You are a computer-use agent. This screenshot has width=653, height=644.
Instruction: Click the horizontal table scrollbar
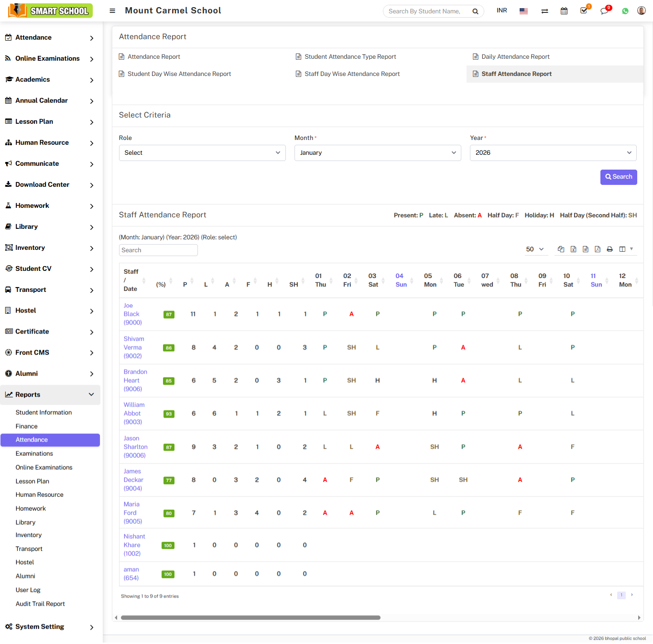250,618
